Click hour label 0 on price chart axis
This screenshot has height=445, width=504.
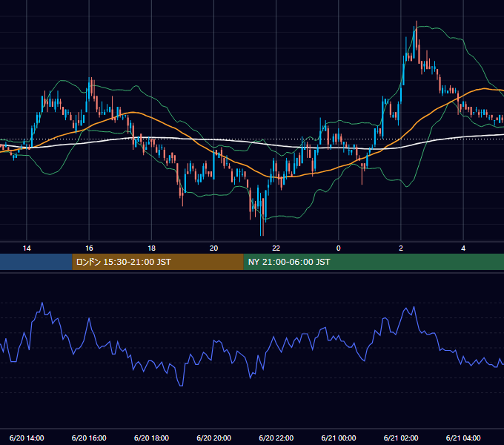339,248
